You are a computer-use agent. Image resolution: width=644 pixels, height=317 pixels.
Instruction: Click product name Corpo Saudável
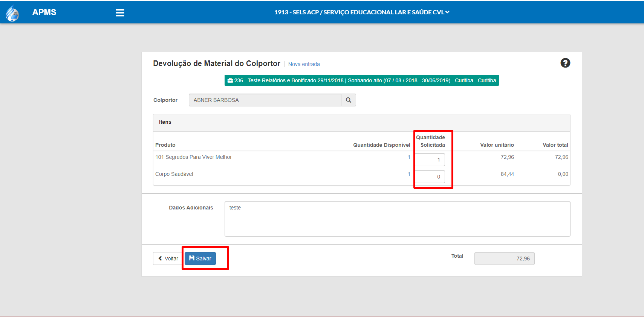pyautogui.click(x=174, y=174)
